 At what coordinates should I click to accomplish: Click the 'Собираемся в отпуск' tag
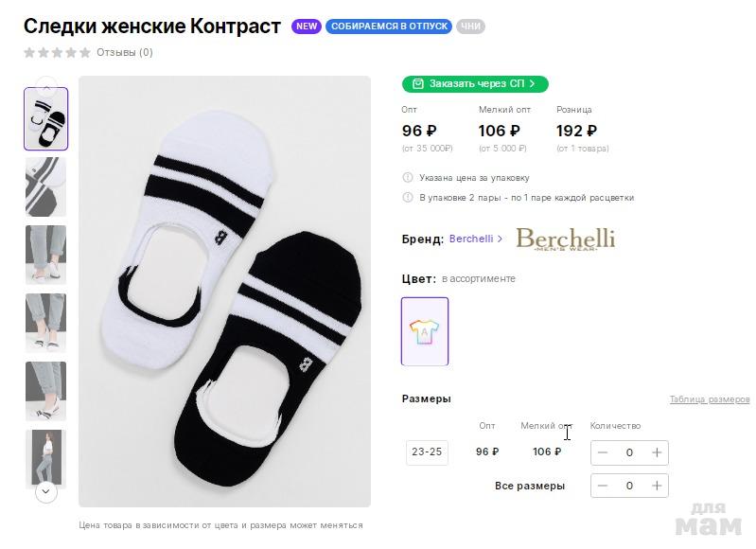pyautogui.click(x=389, y=27)
